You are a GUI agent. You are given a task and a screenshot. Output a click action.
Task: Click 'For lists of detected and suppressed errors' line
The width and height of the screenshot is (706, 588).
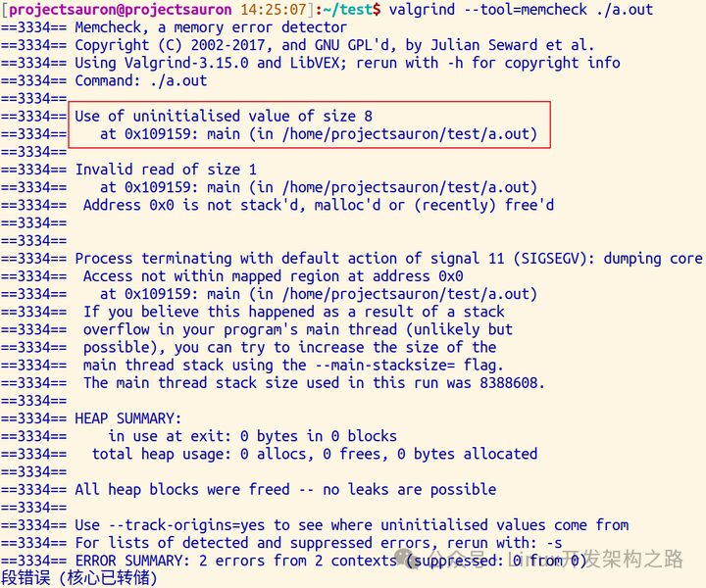coord(319,543)
